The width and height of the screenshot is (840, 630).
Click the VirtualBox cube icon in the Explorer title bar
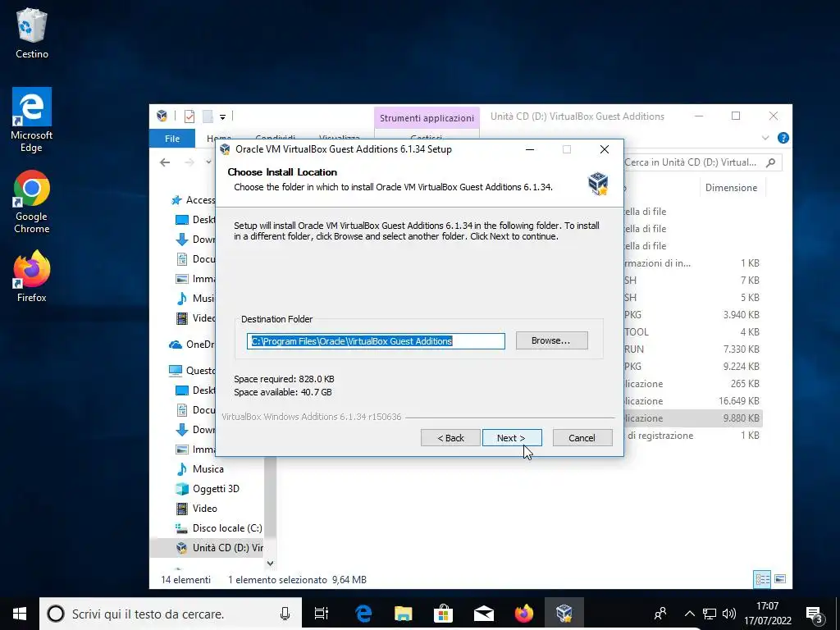[162, 116]
